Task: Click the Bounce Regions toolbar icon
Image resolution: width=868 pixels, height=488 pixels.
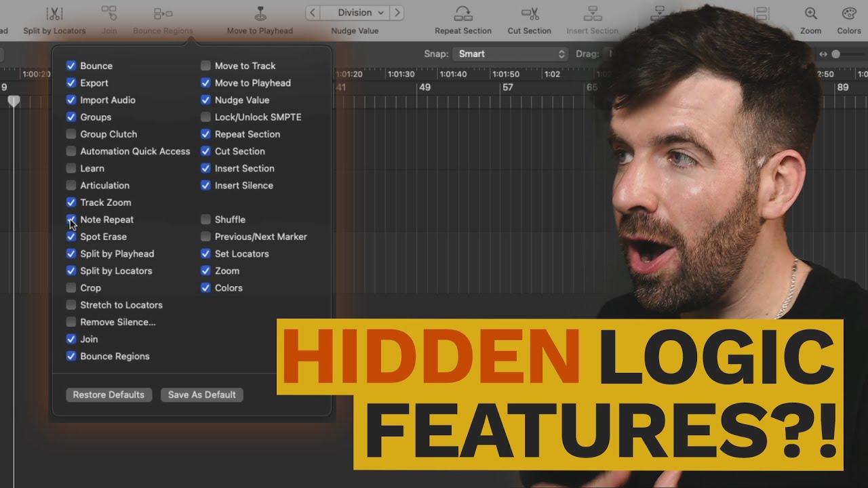Action: click(163, 14)
